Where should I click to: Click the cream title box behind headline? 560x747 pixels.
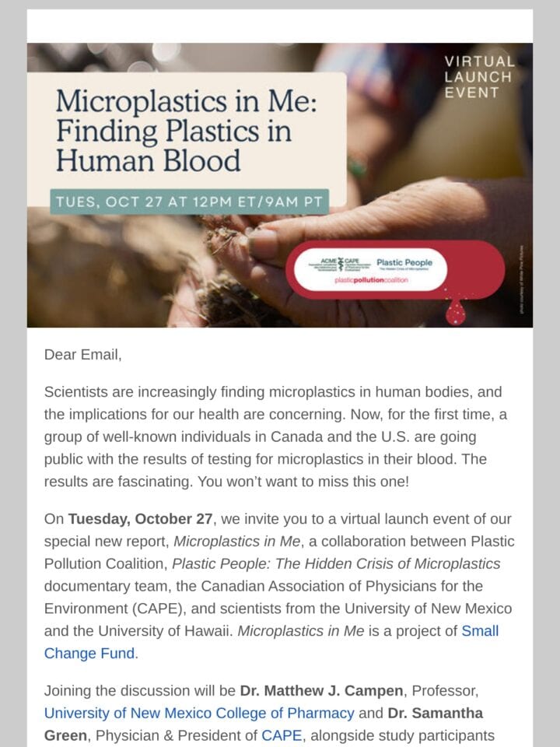click(x=187, y=139)
